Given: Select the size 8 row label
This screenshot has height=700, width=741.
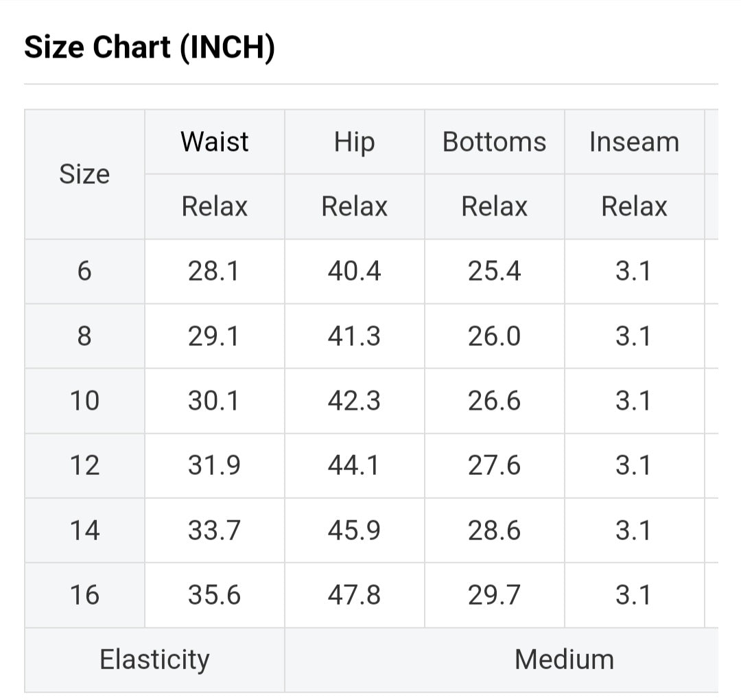Looking at the screenshot, I should click(x=84, y=336).
